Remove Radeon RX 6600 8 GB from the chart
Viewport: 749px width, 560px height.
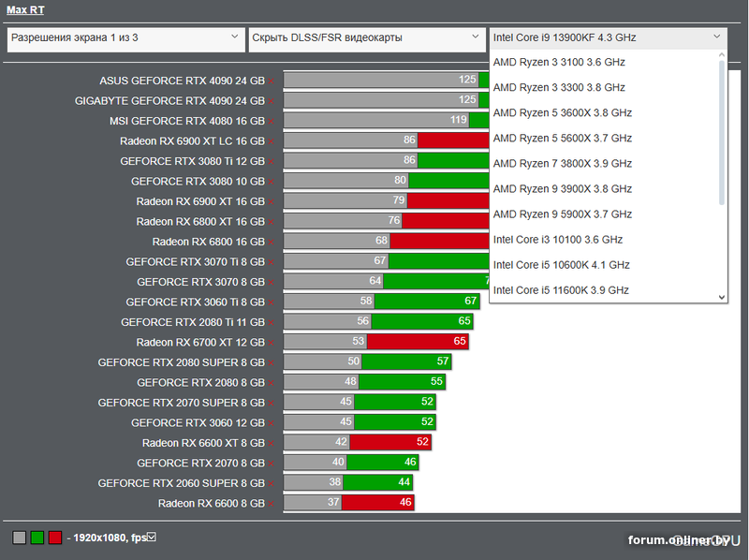[x=271, y=504]
